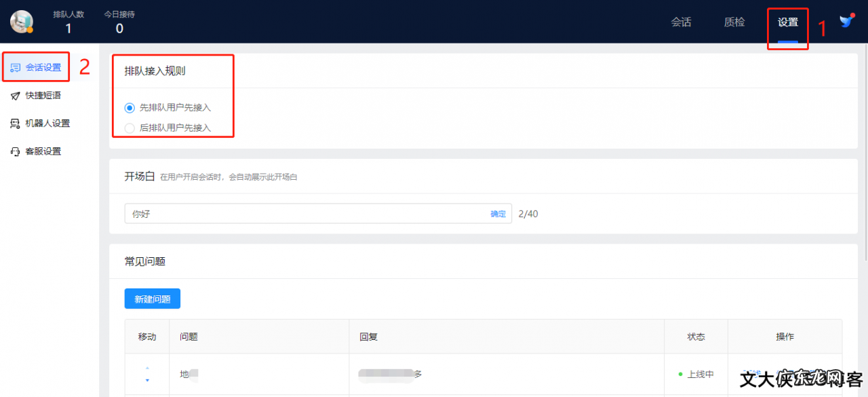This screenshot has height=397, width=868.
Task: Click the 客服设置 headset icon
Action: coord(16,151)
